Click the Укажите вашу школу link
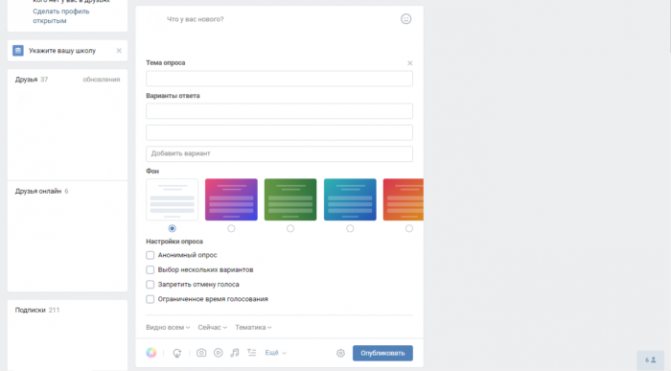 pos(62,50)
